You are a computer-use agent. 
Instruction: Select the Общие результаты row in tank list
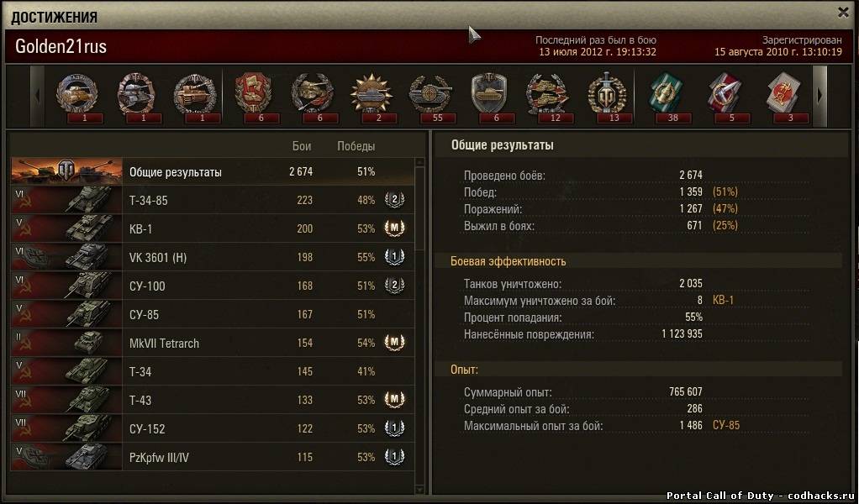(213, 172)
